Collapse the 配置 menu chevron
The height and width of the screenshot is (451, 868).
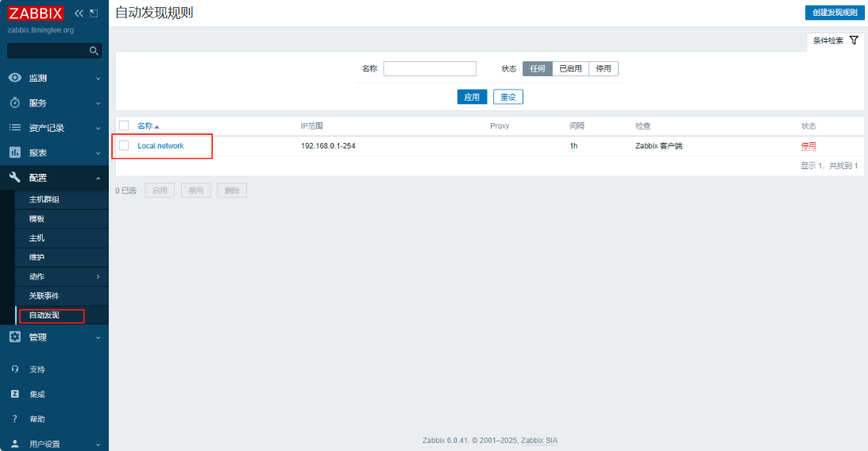pyautogui.click(x=98, y=178)
